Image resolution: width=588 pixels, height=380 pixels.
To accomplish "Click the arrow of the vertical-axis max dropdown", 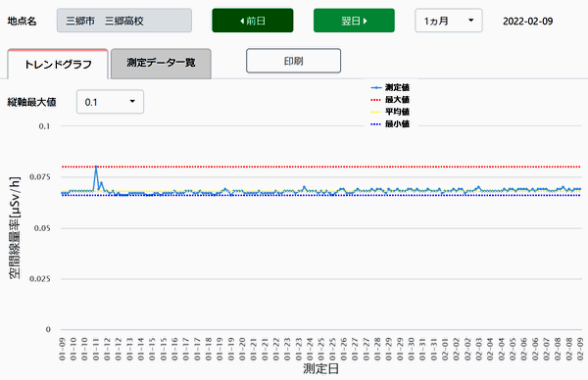I will pyautogui.click(x=132, y=102).
